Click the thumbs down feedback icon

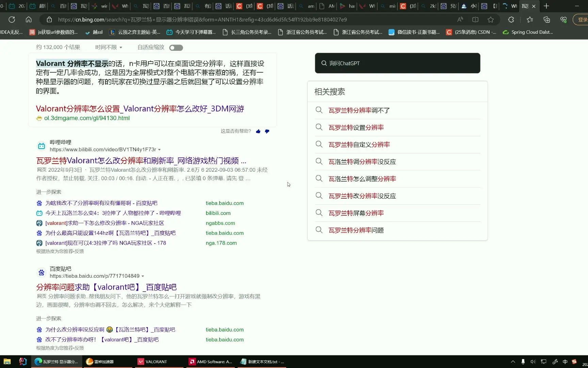coord(267,131)
